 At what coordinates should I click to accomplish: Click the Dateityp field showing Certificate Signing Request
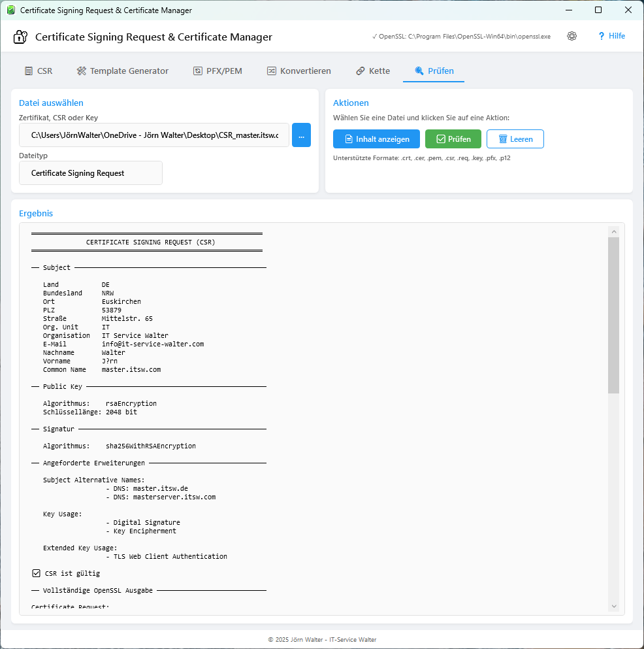(90, 173)
